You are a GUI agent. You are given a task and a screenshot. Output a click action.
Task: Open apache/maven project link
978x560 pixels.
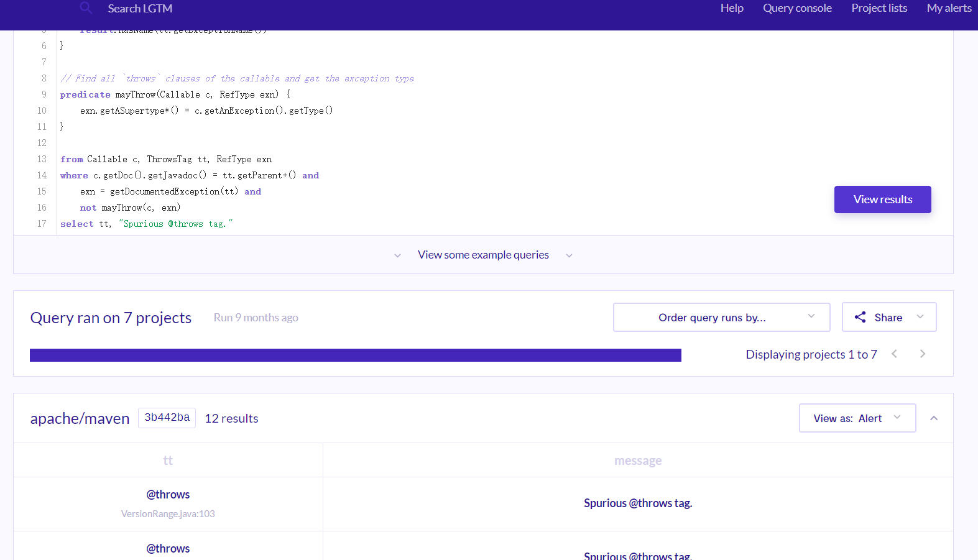click(80, 418)
